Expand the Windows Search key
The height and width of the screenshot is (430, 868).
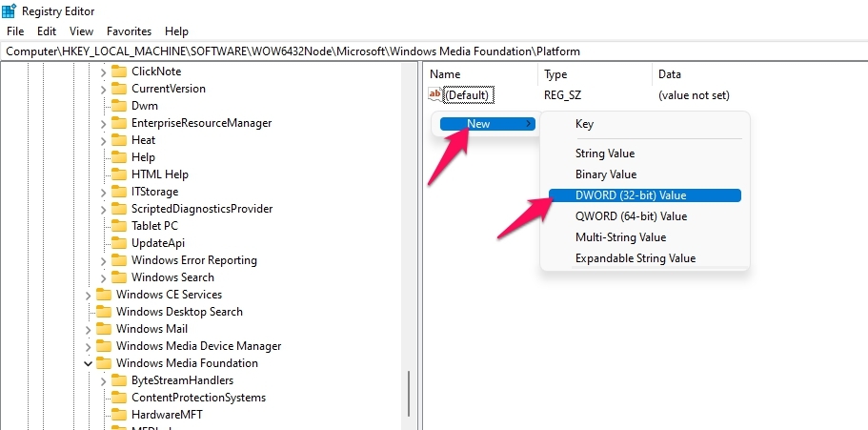[x=104, y=278]
